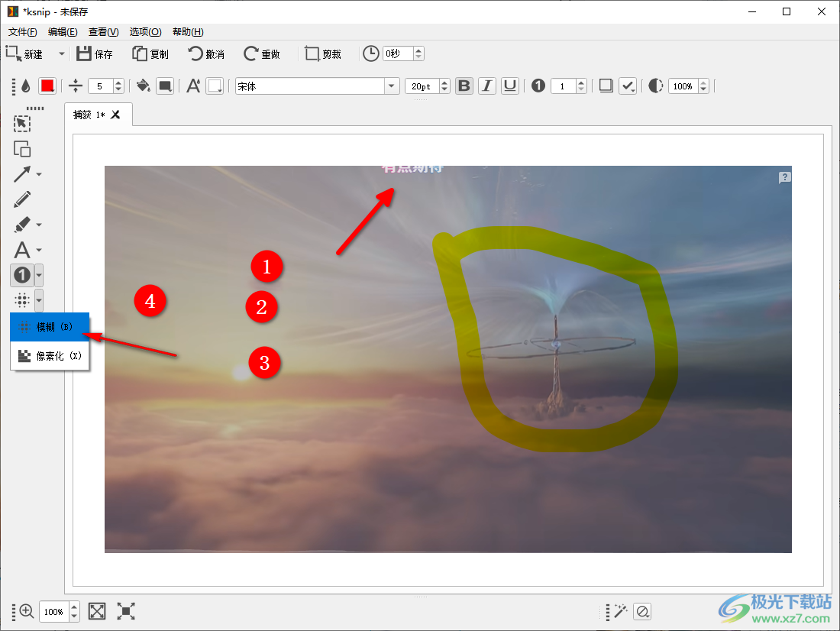Choose the arrow annotation tool
The width and height of the screenshot is (840, 631).
coord(22,174)
